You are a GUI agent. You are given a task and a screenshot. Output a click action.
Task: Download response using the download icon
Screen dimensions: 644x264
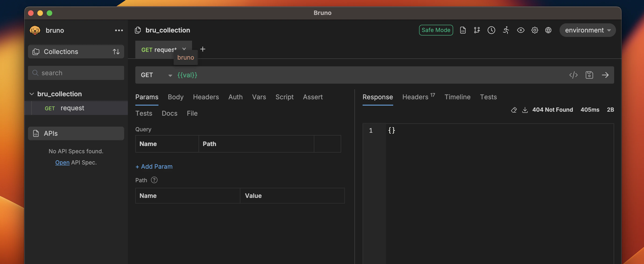tap(525, 110)
